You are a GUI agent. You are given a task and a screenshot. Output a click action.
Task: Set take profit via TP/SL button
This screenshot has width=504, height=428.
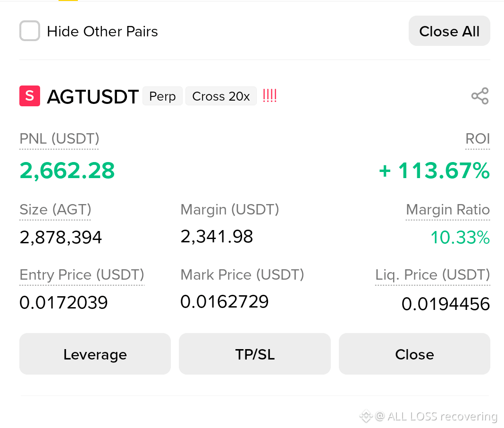[x=254, y=354]
